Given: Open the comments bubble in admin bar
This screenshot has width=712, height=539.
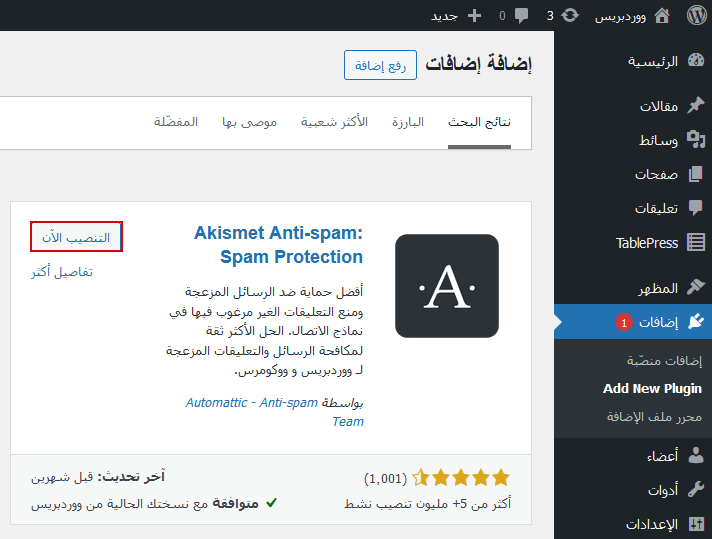Looking at the screenshot, I should click(521, 16).
